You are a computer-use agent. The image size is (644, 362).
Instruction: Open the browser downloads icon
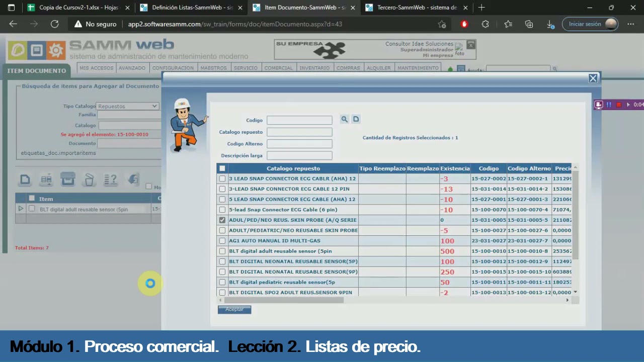click(551, 24)
